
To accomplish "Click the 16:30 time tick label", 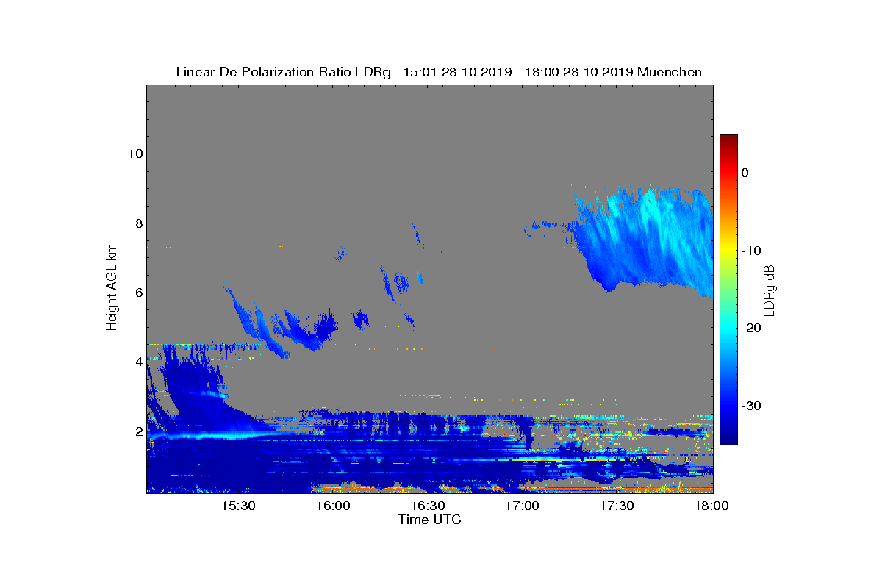I will tap(428, 506).
